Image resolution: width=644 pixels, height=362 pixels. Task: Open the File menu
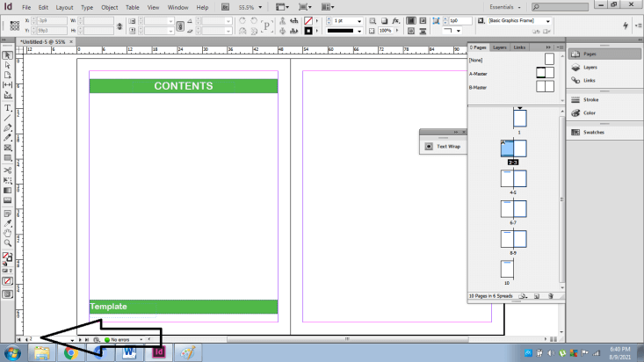tap(26, 7)
